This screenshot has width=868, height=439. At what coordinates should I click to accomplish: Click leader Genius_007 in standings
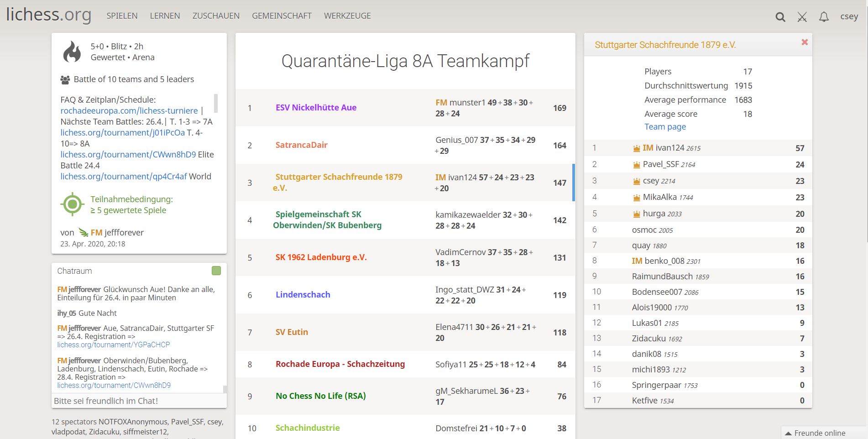click(456, 140)
